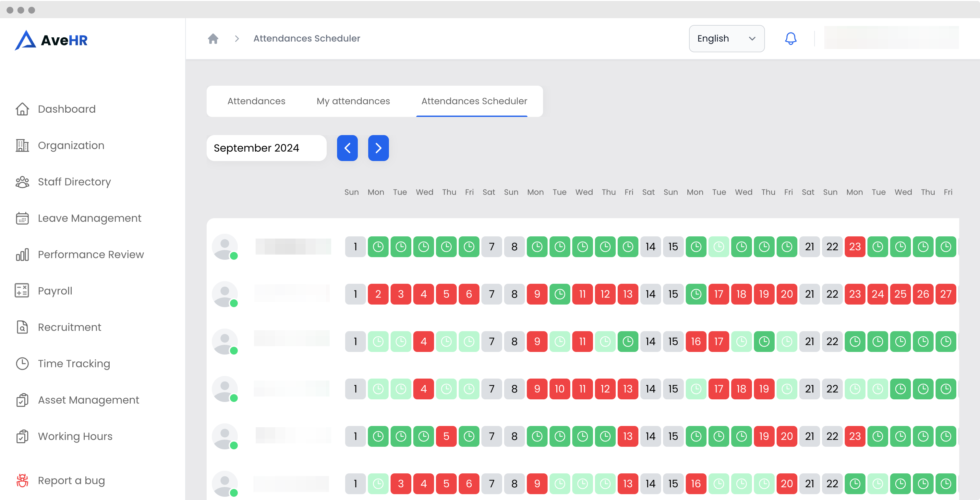
Task: Go to previous month with left arrow
Action: [347, 148]
